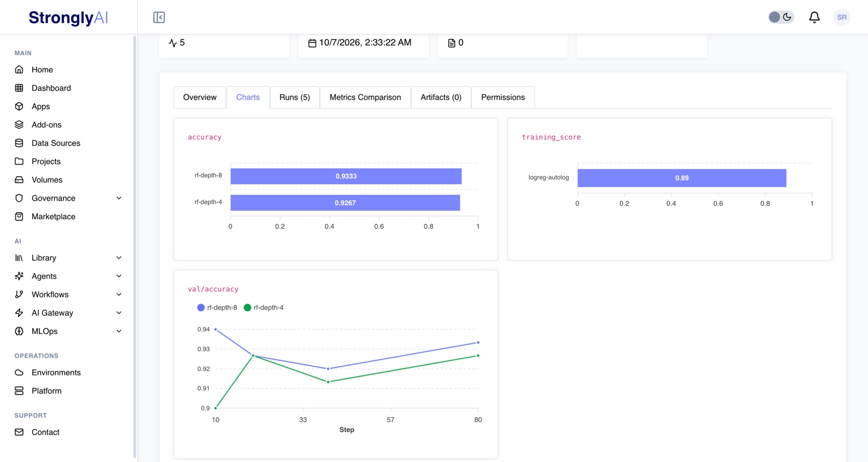Screen dimensions: 868x462
Task: Expand the Workflows chevron
Action: tap(119, 294)
